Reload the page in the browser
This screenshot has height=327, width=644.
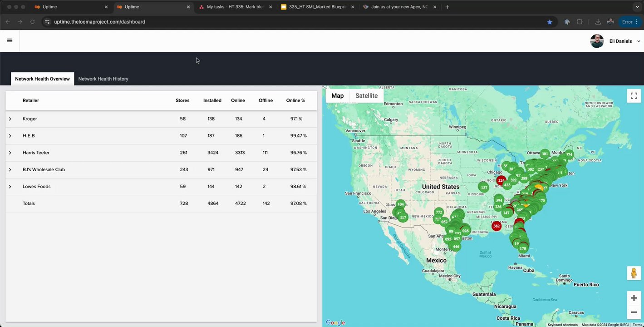(x=32, y=22)
